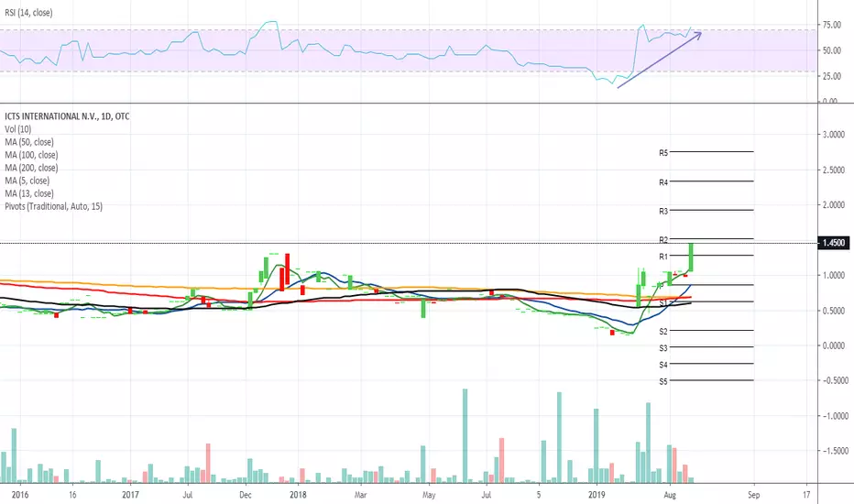The image size is (854, 504).
Task: Click the 2018 time axis label
Action: point(298,495)
